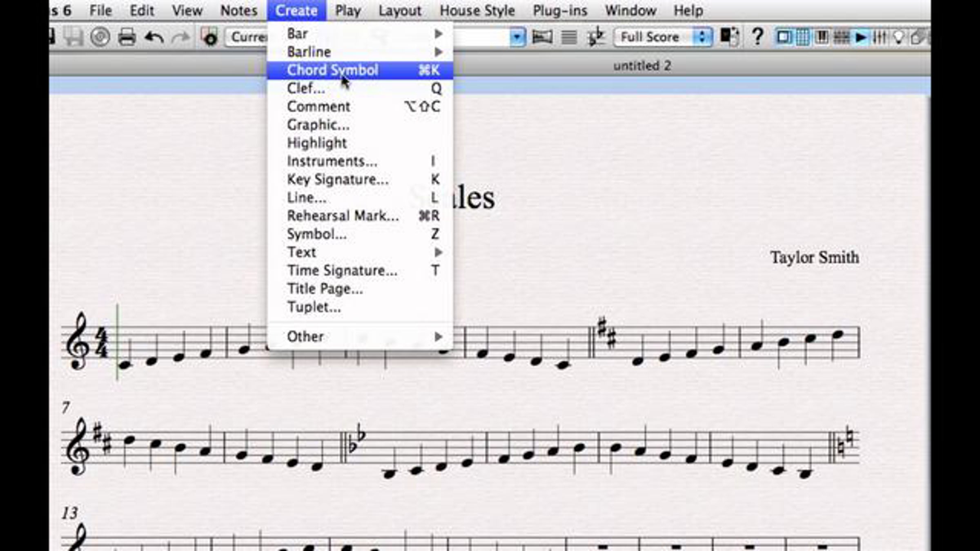Viewport: 980px width, 551px height.
Task: Toggle the Mixer window button
Action: coord(879,38)
